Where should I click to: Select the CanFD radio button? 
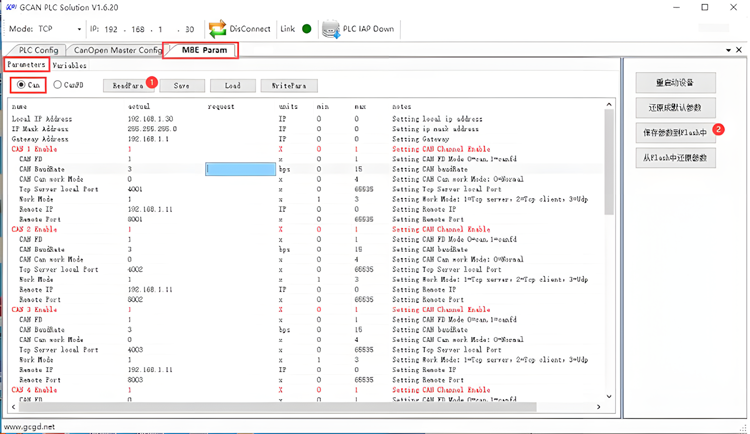[x=58, y=86]
